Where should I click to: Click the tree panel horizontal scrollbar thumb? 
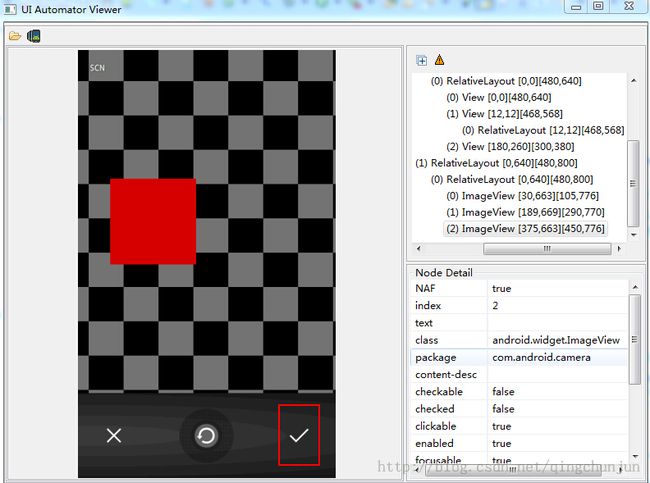point(547,248)
